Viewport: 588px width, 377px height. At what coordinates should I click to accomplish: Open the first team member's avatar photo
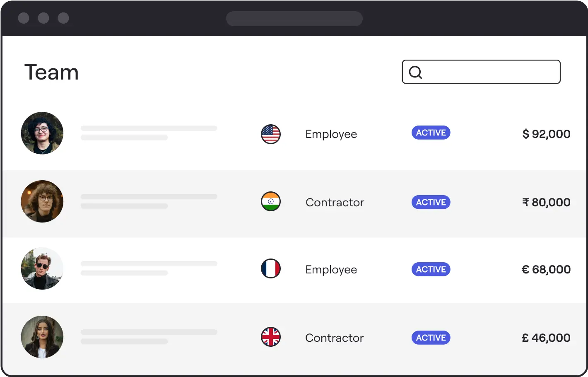[x=42, y=133]
